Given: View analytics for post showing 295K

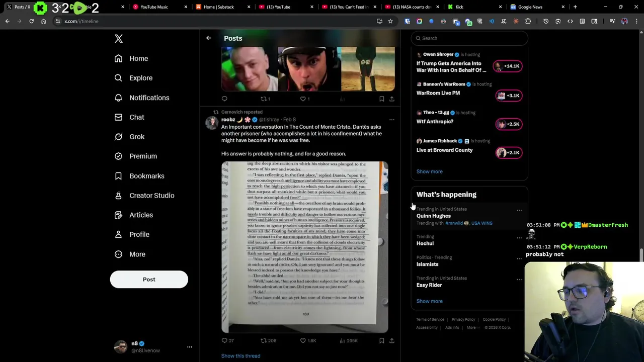Looking at the screenshot, I should (x=348, y=340).
